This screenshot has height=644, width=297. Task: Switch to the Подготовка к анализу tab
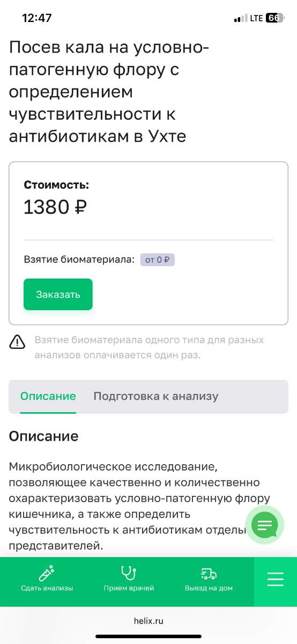(x=156, y=397)
